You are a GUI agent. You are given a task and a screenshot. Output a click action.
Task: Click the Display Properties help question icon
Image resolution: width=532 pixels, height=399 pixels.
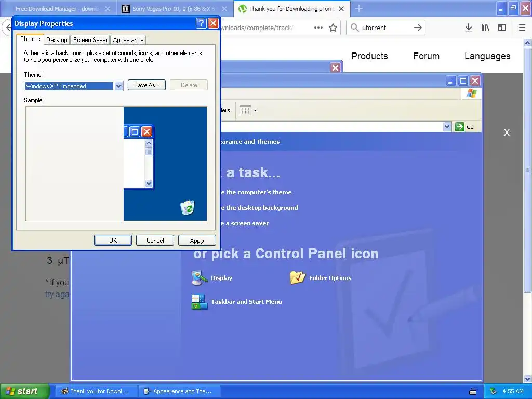(x=201, y=23)
